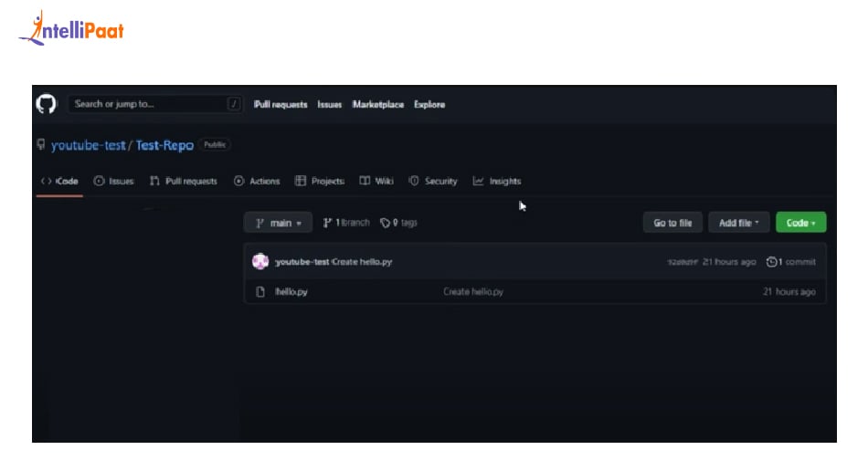Open the latest commit hash link
868x471 pixels.
[x=682, y=262]
